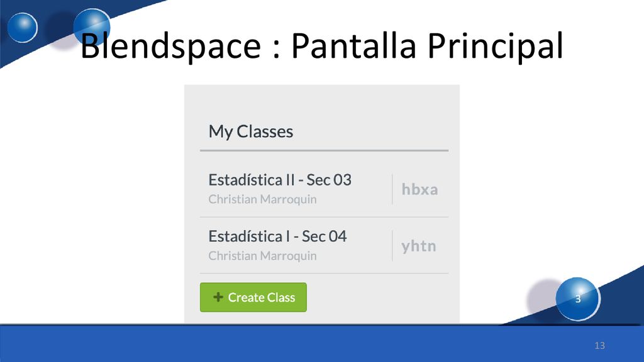Click the gray My Classes panel background
This screenshot has height=362, width=644.
(x=322, y=102)
